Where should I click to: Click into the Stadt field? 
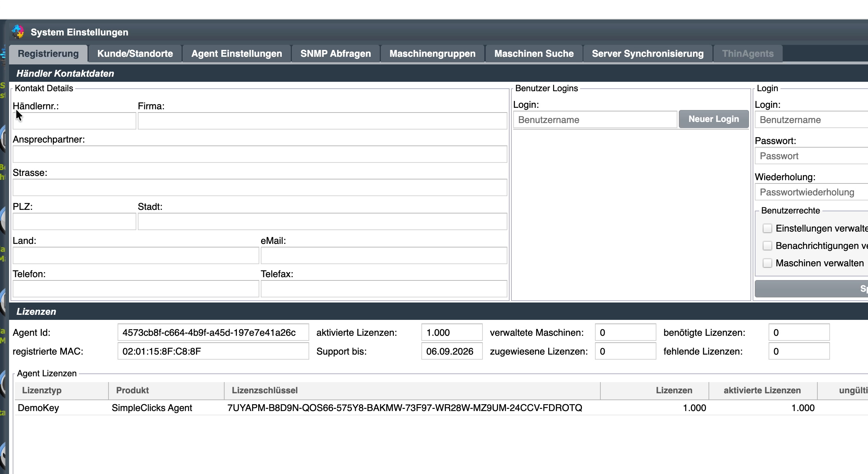point(322,221)
